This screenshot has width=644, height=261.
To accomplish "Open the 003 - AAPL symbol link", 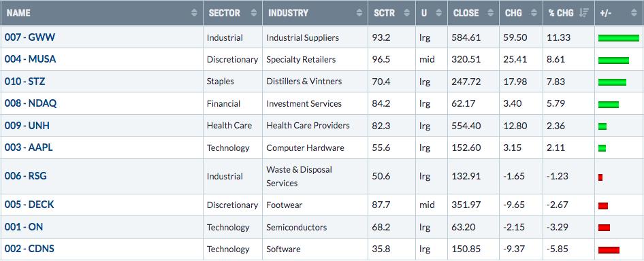I will pyautogui.click(x=29, y=147).
